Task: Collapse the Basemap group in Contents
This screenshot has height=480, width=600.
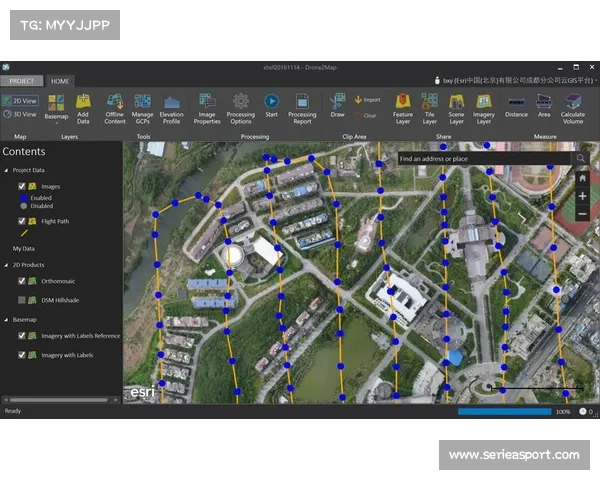Action: [x=6, y=320]
